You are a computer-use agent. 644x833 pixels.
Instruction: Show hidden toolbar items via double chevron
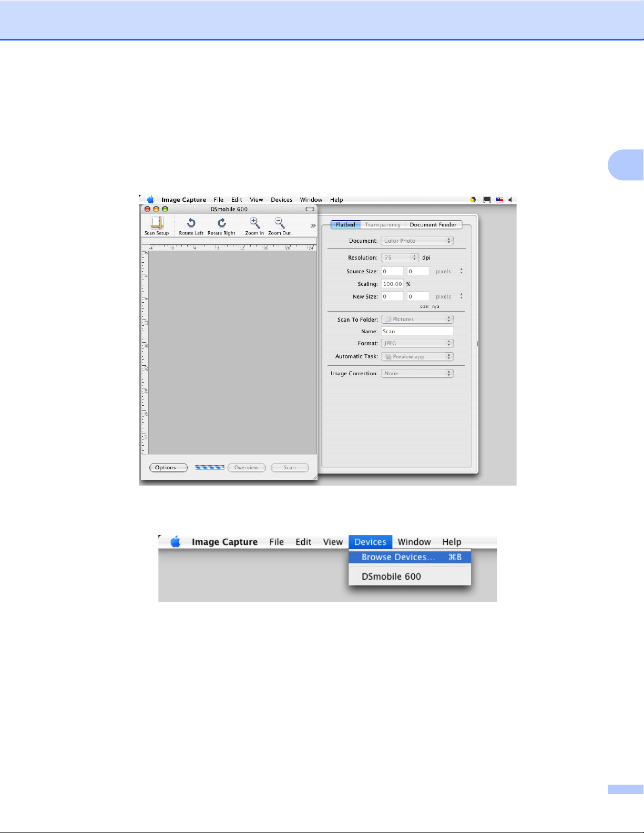click(x=313, y=225)
